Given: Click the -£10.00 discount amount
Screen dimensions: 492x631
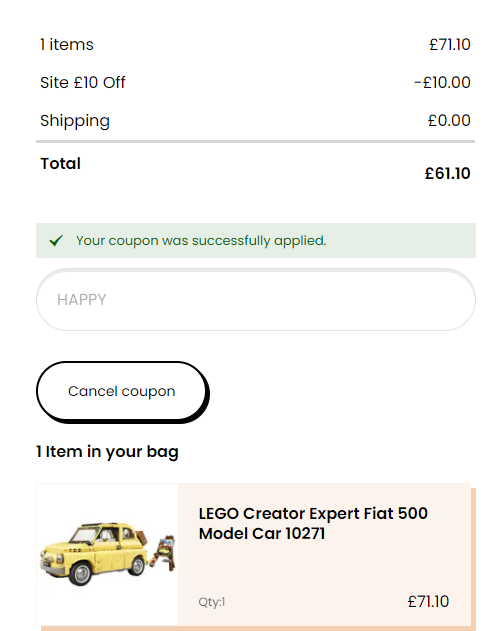Looking at the screenshot, I should tap(442, 82).
